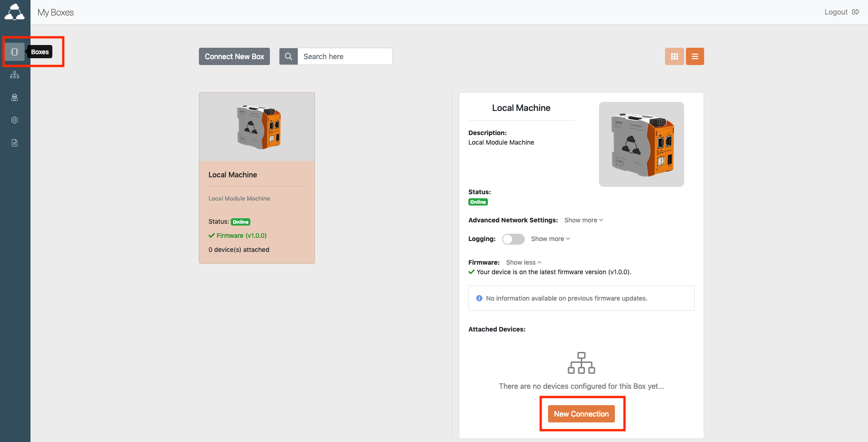The width and height of the screenshot is (868, 442).
Task: Click 'There are no devices configured' text
Action: [581, 386]
